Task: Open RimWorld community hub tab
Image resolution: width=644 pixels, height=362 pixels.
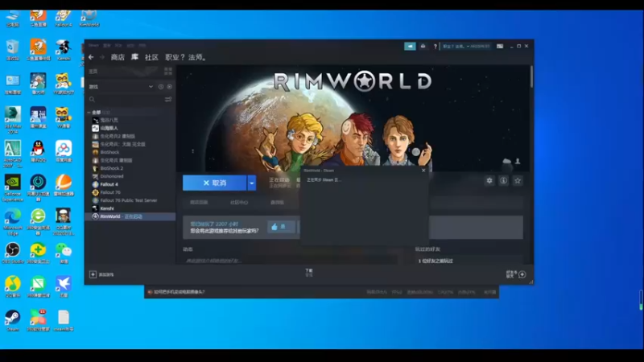Action: (239, 203)
